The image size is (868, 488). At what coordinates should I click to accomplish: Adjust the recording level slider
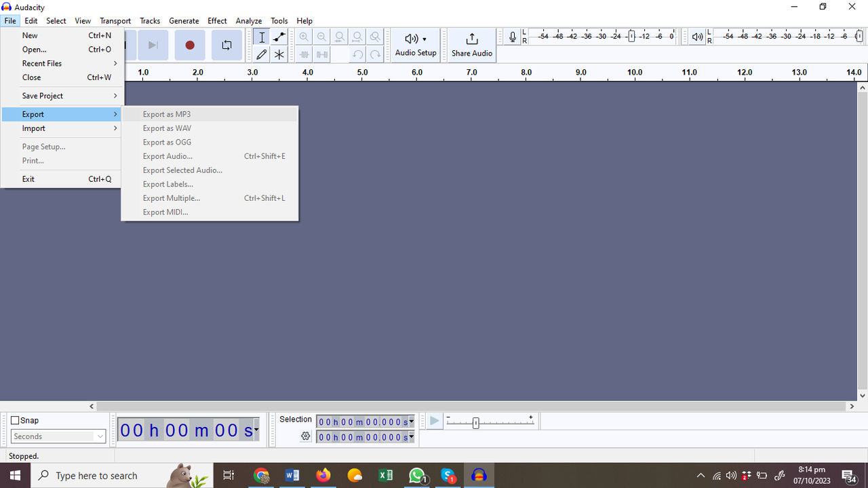[x=631, y=37]
